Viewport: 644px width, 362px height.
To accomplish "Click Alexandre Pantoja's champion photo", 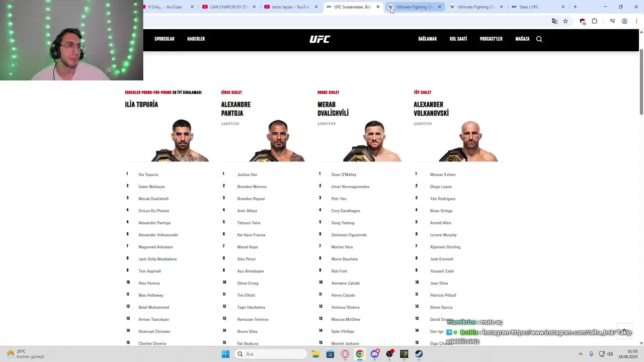I will click(278, 140).
